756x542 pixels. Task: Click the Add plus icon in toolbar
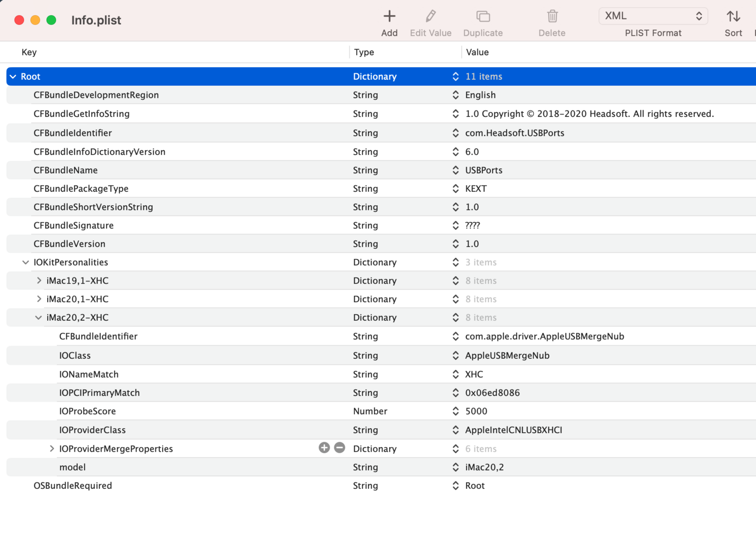[x=389, y=17]
